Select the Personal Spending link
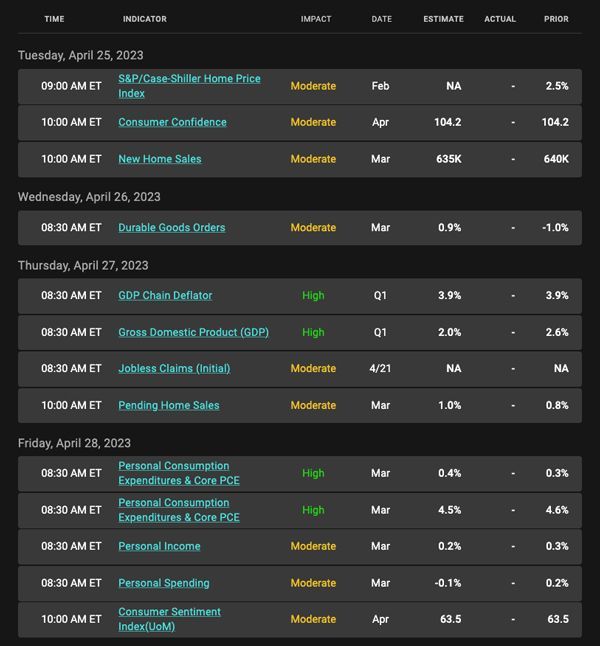Viewport: 600px width, 646px height. click(164, 583)
